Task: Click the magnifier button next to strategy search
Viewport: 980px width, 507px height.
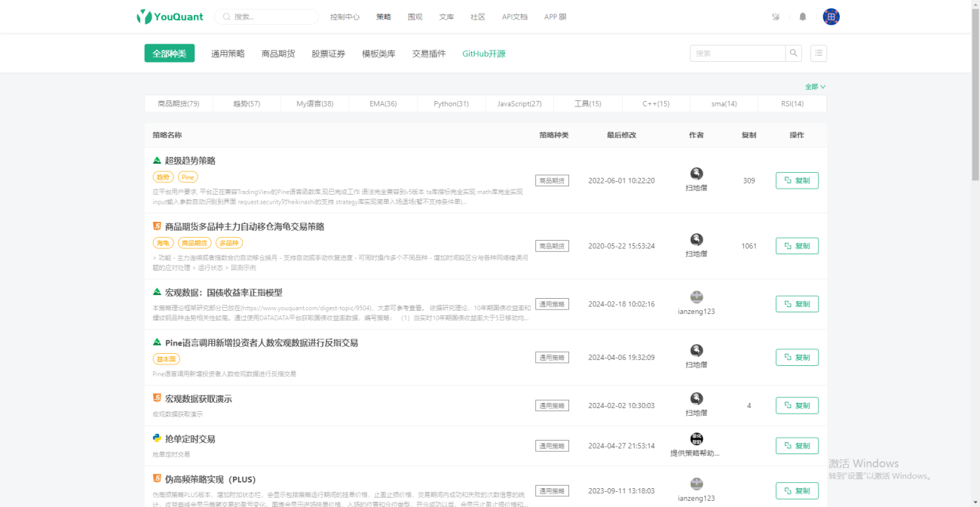Action: [x=794, y=54]
